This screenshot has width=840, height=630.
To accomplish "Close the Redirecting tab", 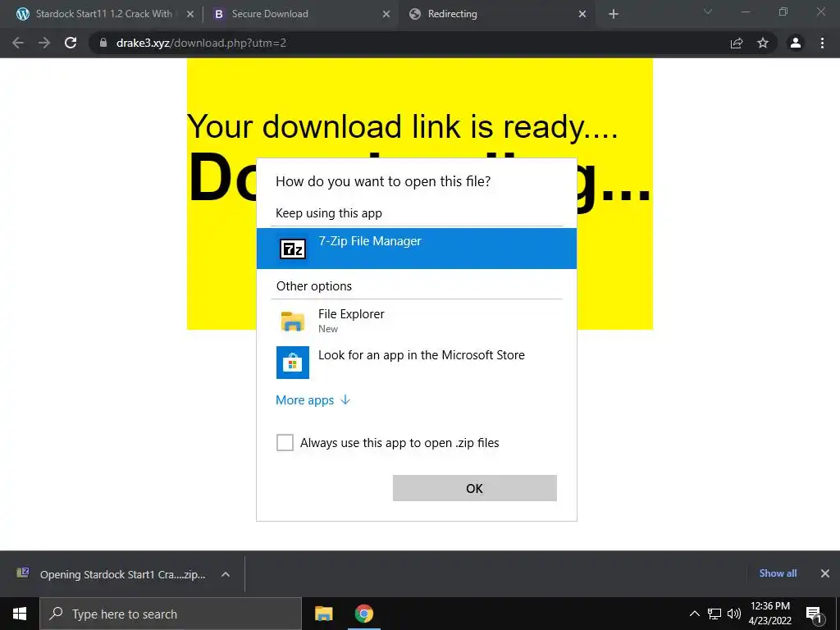I will click(583, 15).
